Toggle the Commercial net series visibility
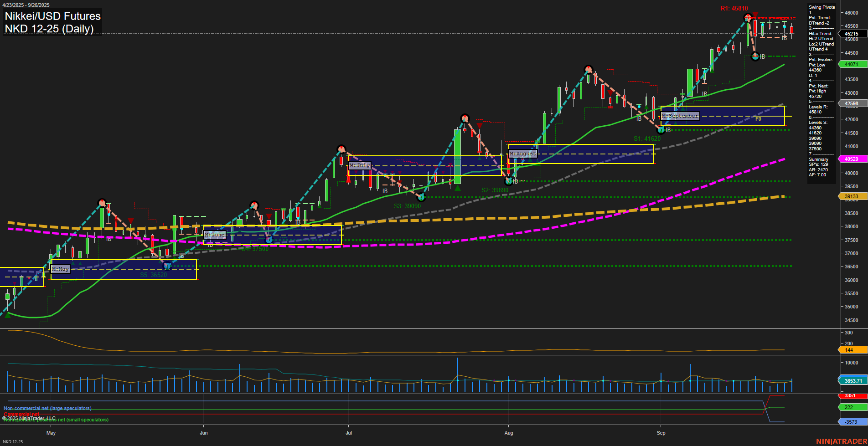Image resolution: width=868 pixels, height=446 pixels. click(x=21, y=415)
